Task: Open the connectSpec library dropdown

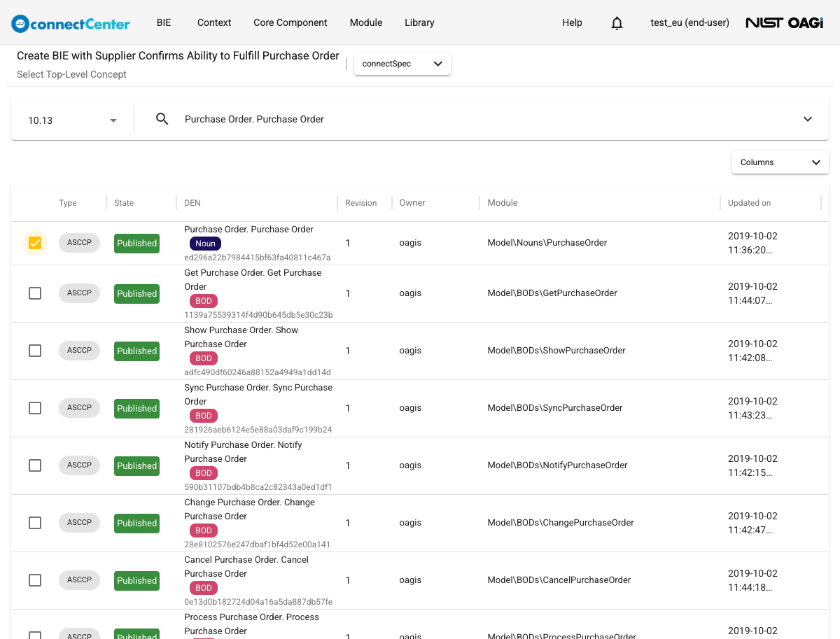Action: (x=402, y=64)
